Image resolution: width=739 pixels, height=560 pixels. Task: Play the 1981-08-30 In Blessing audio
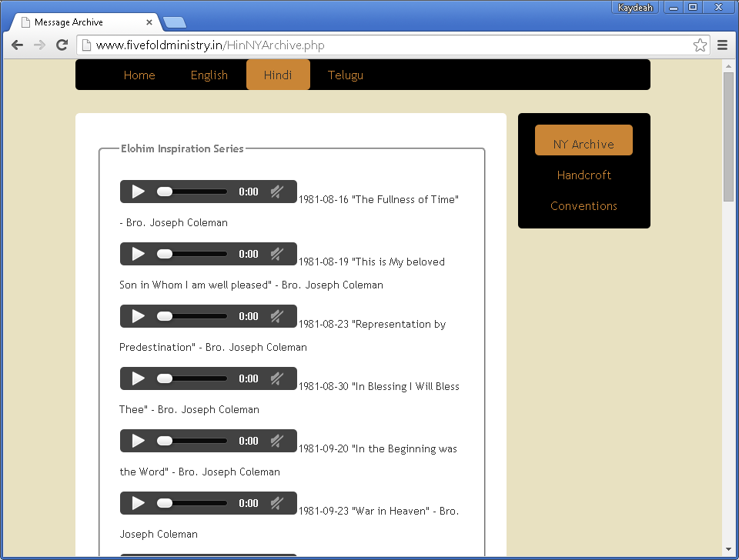(x=138, y=378)
